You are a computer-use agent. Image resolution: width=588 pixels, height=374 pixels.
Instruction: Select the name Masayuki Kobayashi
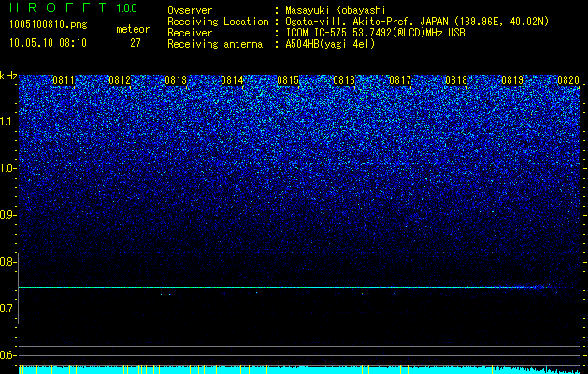336,10
